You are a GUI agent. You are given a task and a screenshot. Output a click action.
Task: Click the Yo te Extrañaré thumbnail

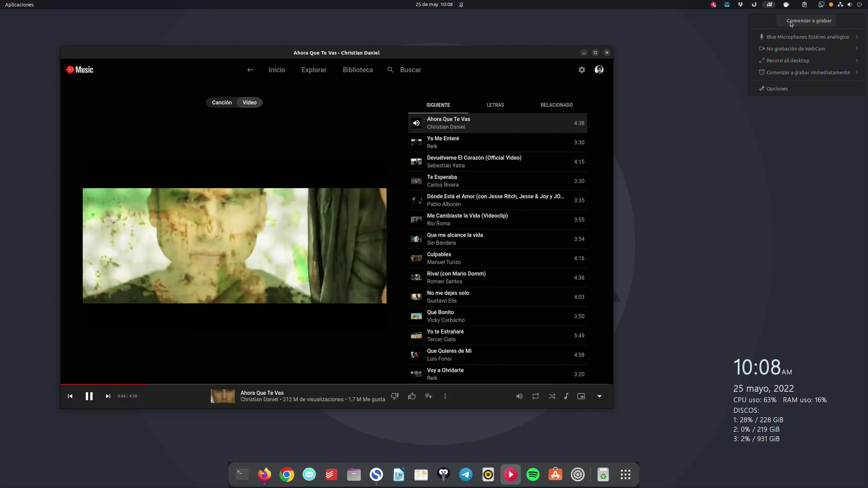click(x=416, y=336)
